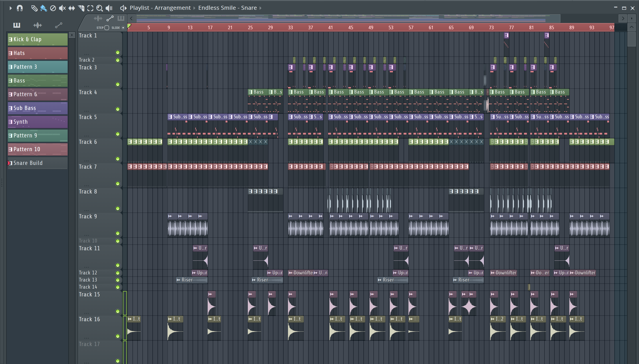
Task: Mute Track 9 with green LED
Action: tap(118, 233)
